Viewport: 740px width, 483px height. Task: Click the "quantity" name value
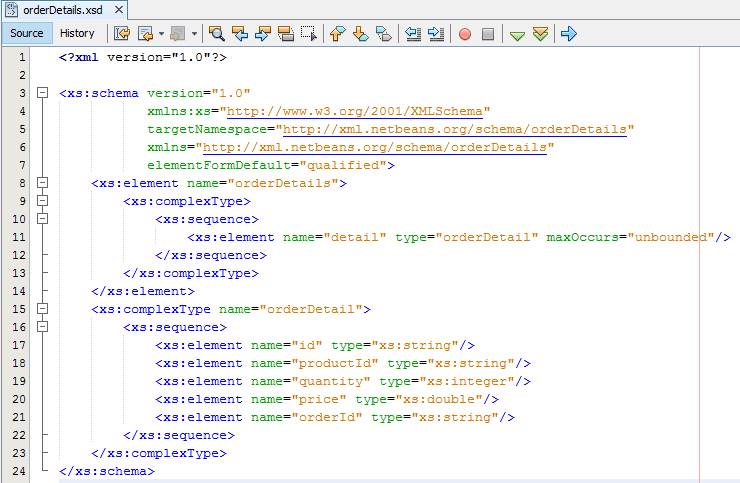click(330, 381)
